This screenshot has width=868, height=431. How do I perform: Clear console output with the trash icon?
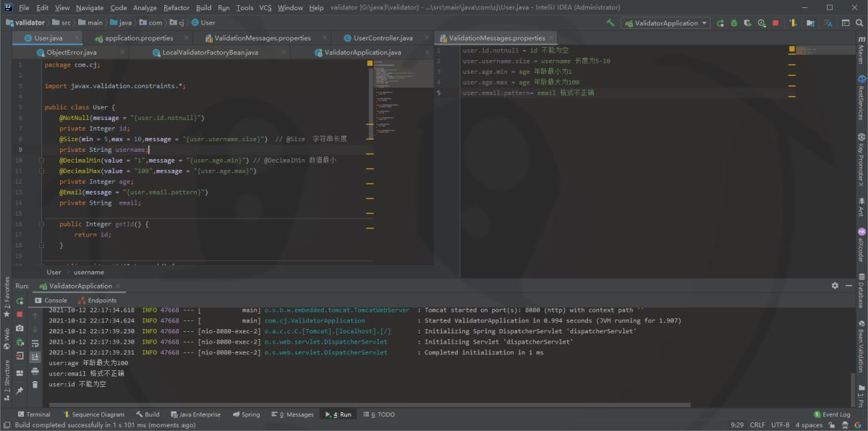(35, 385)
